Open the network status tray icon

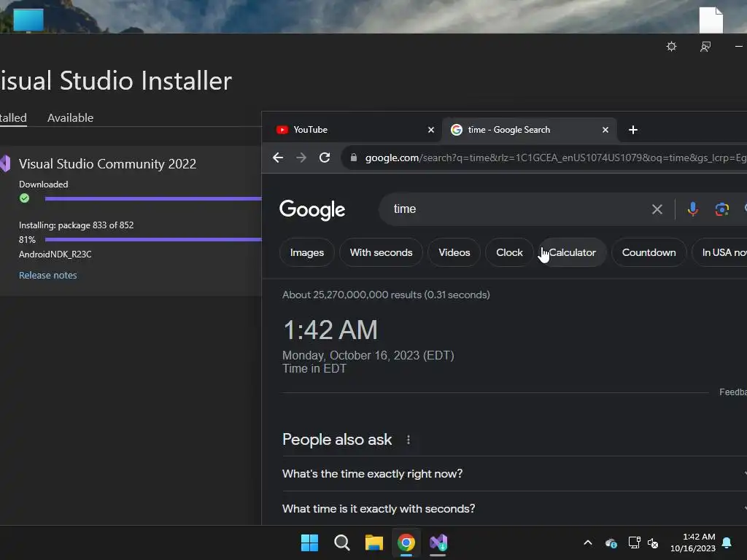click(x=634, y=542)
